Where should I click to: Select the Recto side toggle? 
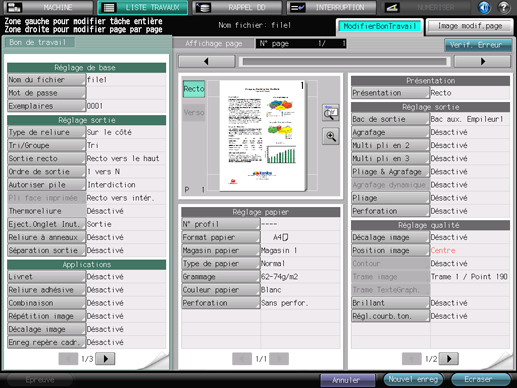pos(194,89)
